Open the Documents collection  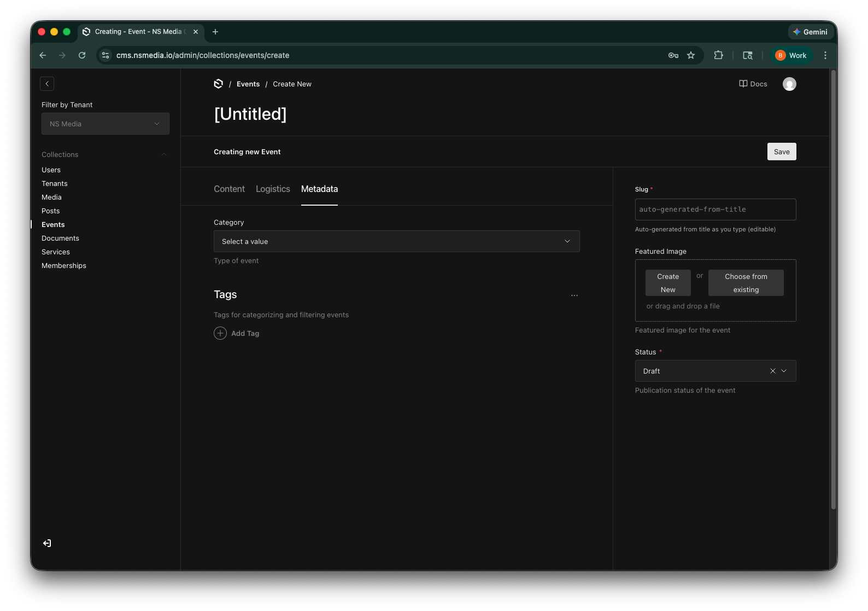click(x=60, y=238)
